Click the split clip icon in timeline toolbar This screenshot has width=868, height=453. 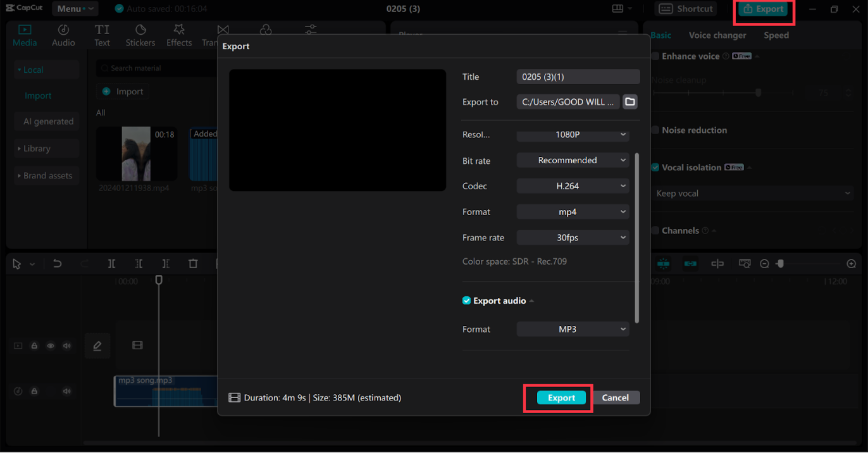coord(111,264)
